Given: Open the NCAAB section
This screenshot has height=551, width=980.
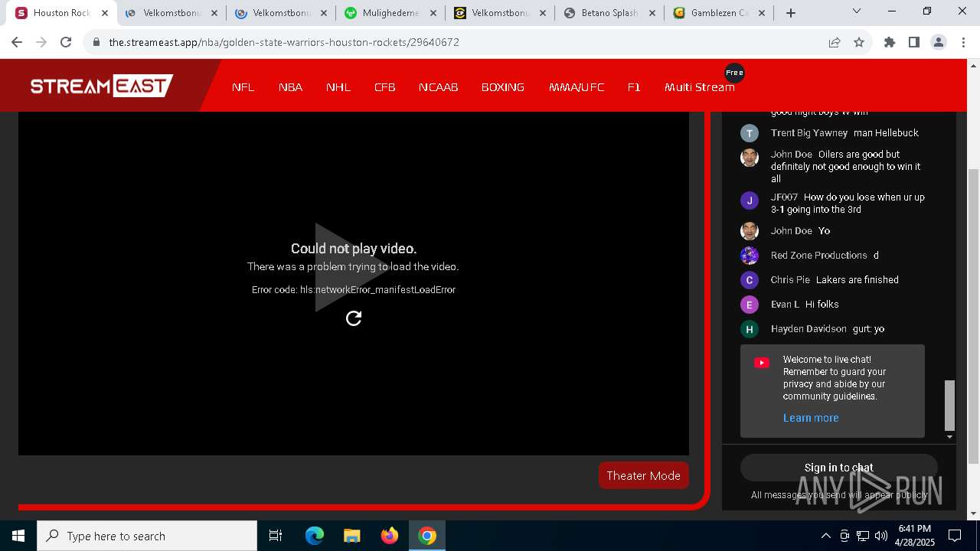Looking at the screenshot, I should pyautogui.click(x=439, y=87).
